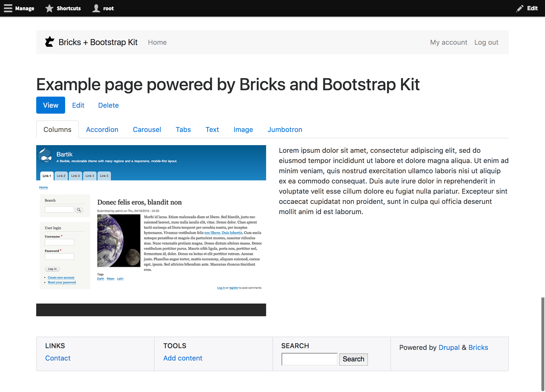This screenshot has height=392, width=545.
Task: Click the root user profile icon
Action: [96, 8]
